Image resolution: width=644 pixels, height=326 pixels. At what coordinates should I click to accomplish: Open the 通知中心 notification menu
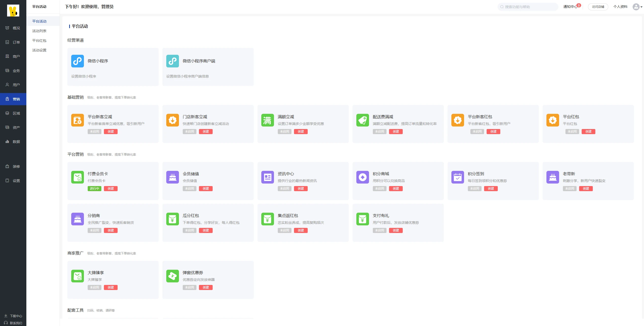pos(570,7)
